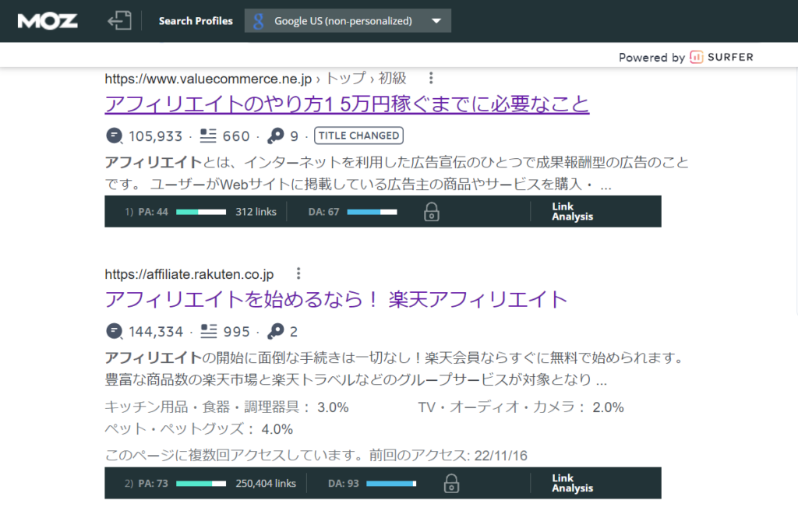The image size is (798, 532).
Task: Click the MOZ logo
Action: tap(48, 21)
